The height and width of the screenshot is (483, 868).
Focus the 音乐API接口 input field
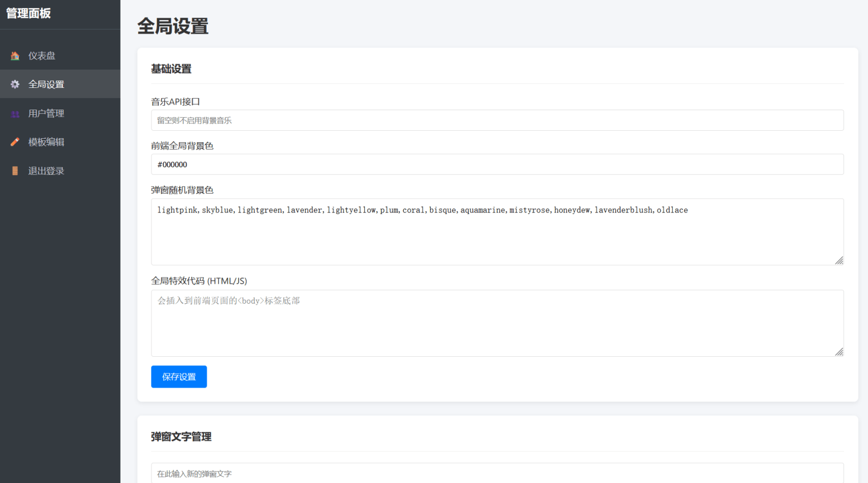(497, 120)
